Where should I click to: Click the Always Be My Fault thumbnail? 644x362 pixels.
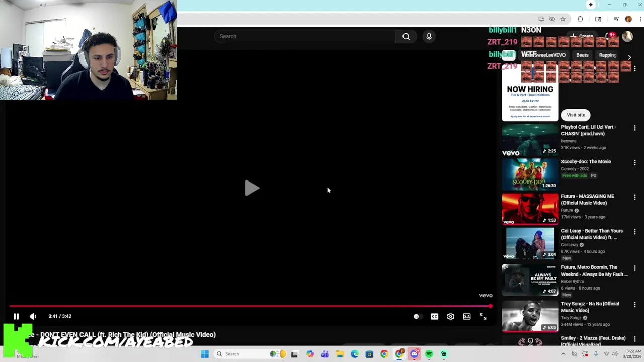tap(530, 281)
